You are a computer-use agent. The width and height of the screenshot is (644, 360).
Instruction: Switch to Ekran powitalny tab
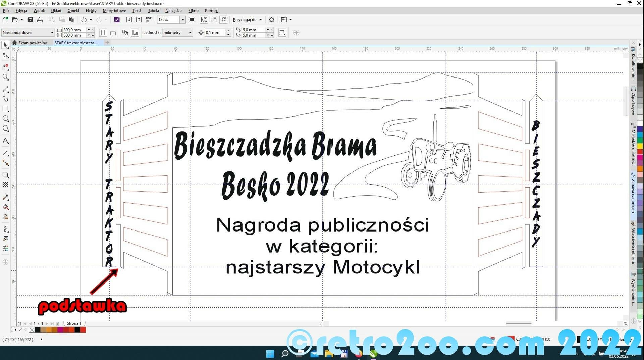click(32, 43)
